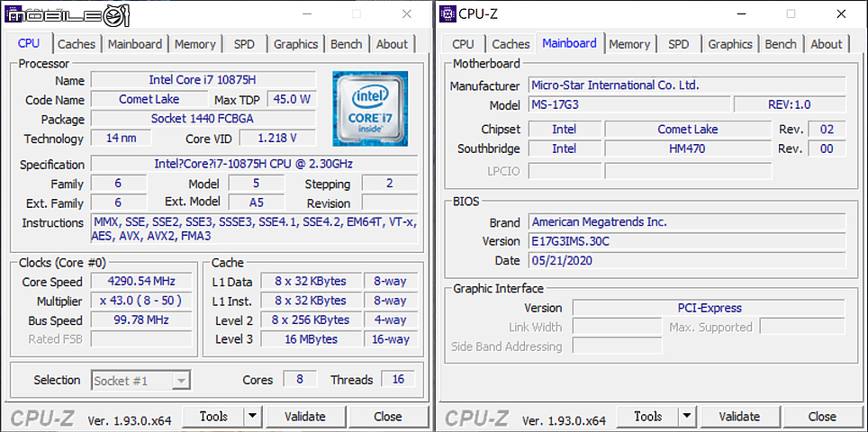The image size is (868, 432).
Task: Switch to Caches tab in left window
Action: (77, 44)
